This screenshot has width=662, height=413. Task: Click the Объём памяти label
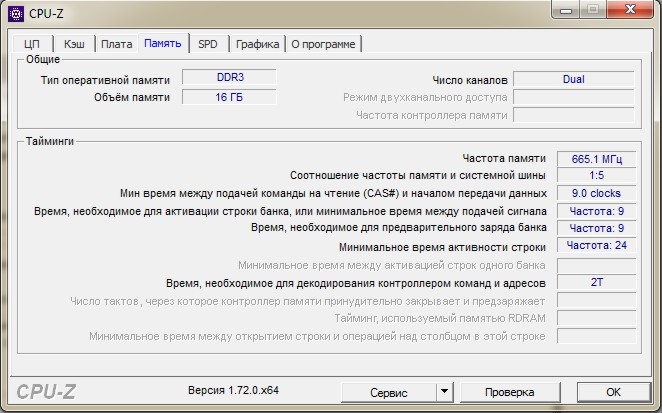[x=132, y=98]
